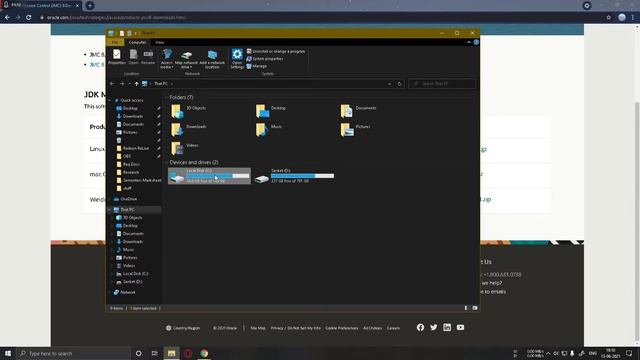Show hidden system tray icons
This screenshot has height=360, width=640.
548,353
